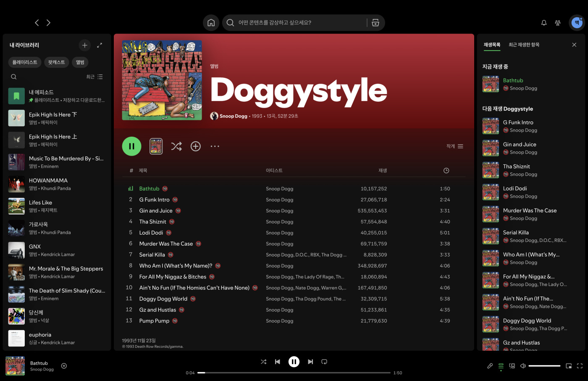Pause playback with the green album button
Screen dimensions: 588x381
tap(131, 146)
